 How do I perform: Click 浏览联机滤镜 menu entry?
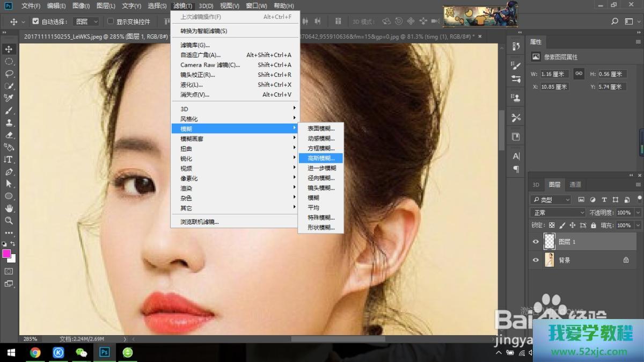[x=200, y=222]
